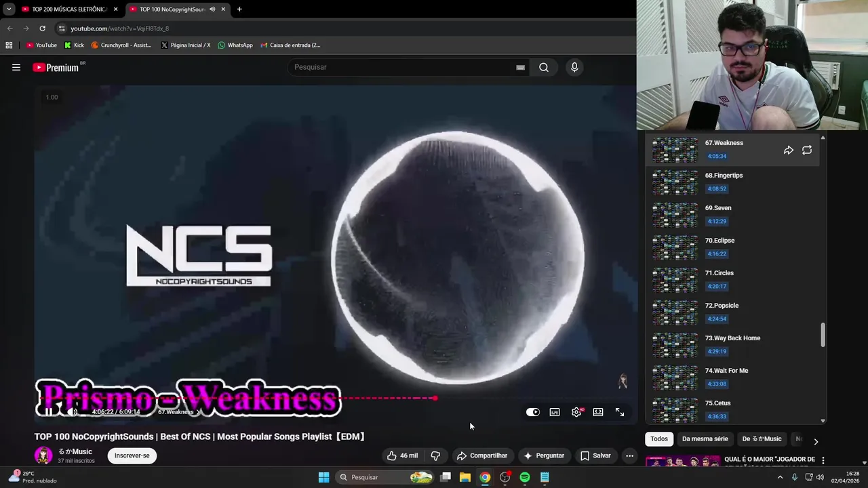
Task: Like the video (46 mil)
Action: (402, 455)
